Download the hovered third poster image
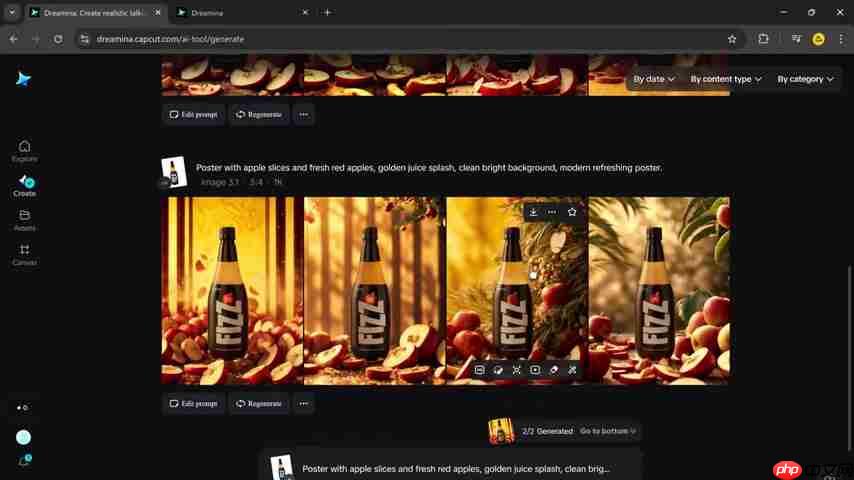Image resolution: width=854 pixels, height=480 pixels. click(x=533, y=212)
